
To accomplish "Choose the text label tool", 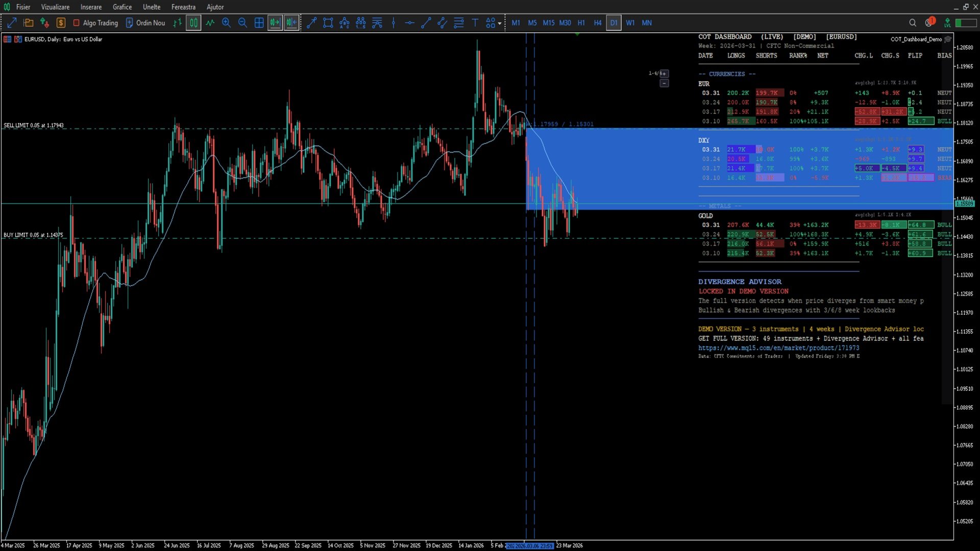I will (x=475, y=23).
